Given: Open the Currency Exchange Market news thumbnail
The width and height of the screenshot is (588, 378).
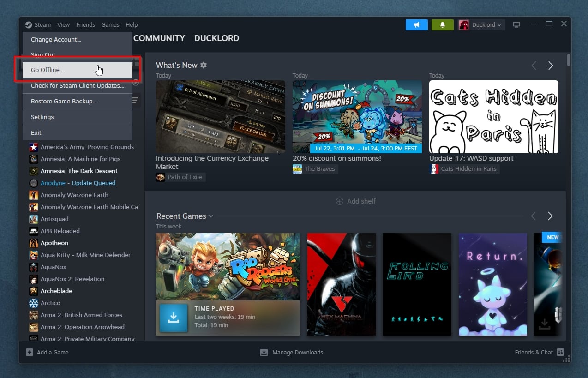Looking at the screenshot, I should 221,117.
